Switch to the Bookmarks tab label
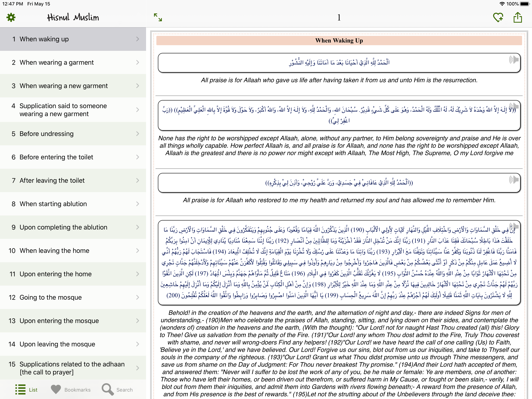Viewport: 532px width, 399px height. (78, 390)
